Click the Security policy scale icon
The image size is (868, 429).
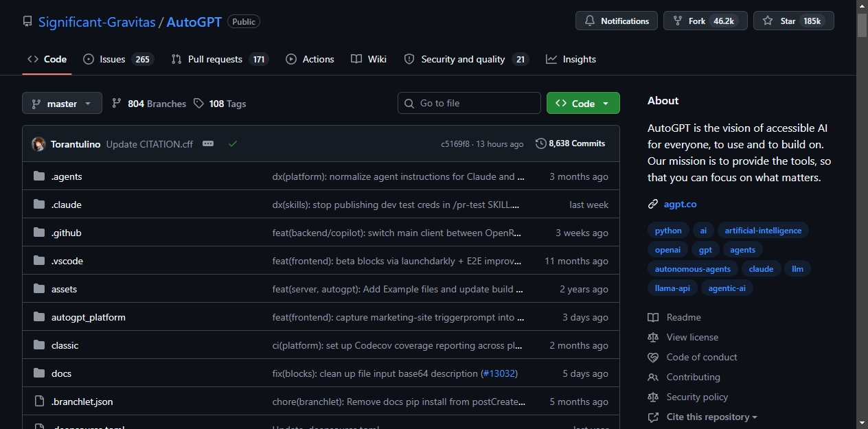[653, 397]
